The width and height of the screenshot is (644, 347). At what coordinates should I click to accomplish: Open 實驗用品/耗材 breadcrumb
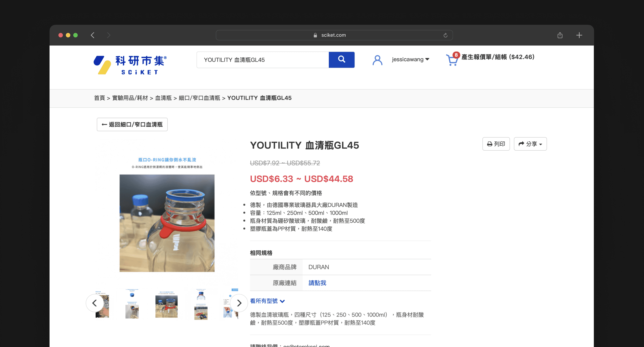130,98
